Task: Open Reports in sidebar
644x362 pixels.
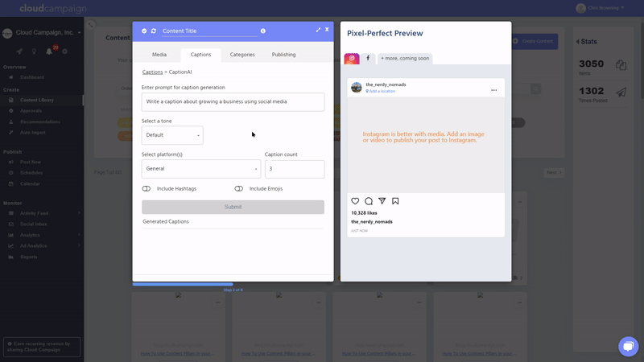Action: pyautogui.click(x=28, y=257)
